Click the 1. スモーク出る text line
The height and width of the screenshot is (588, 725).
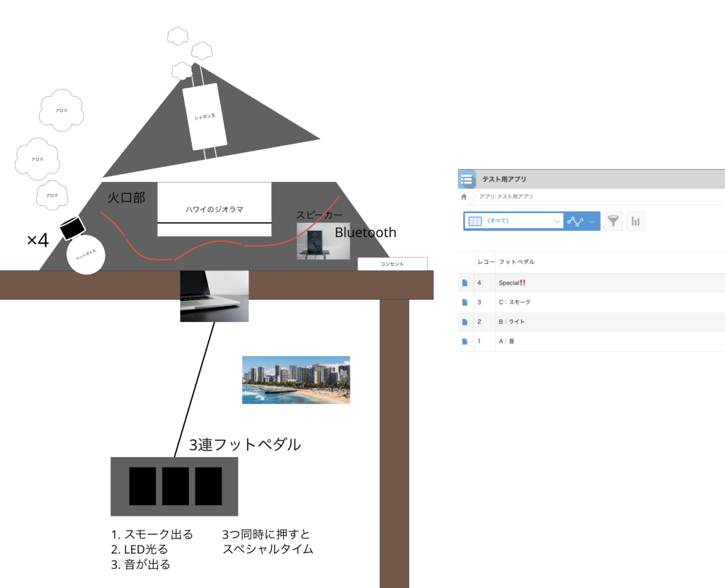(152, 534)
